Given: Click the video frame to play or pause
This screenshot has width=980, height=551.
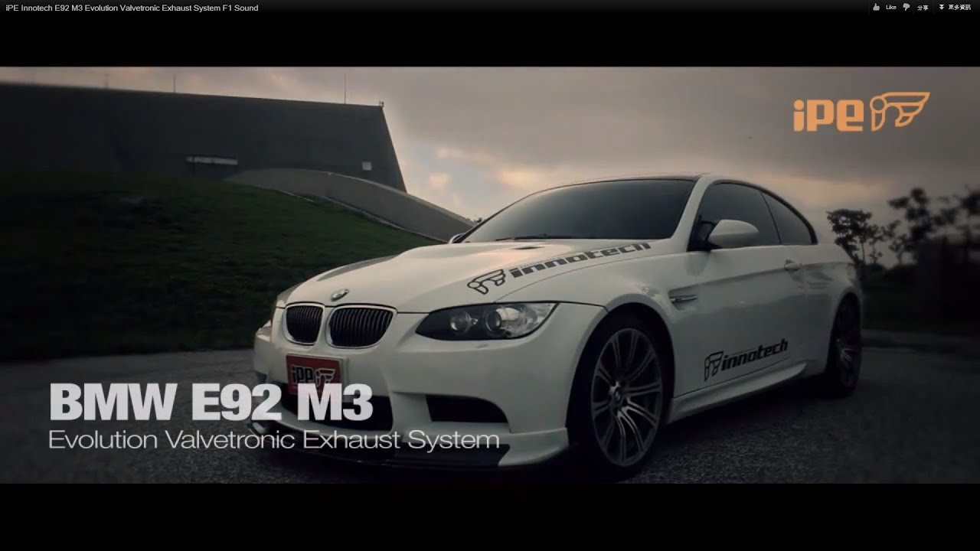Looking at the screenshot, I should (x=490, y=275).
